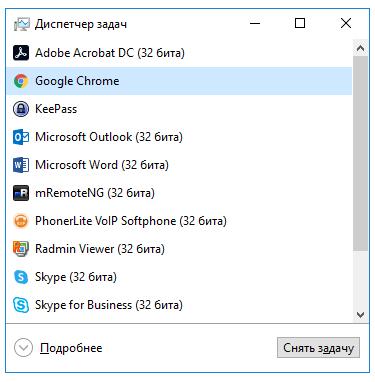
Task: Expand details with the Подробнее chevron
Action: 23,348
